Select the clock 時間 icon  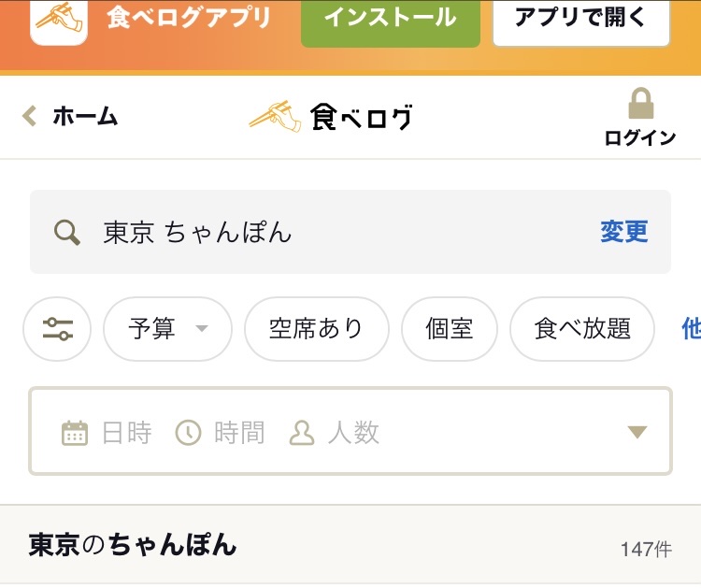[188, 433]
